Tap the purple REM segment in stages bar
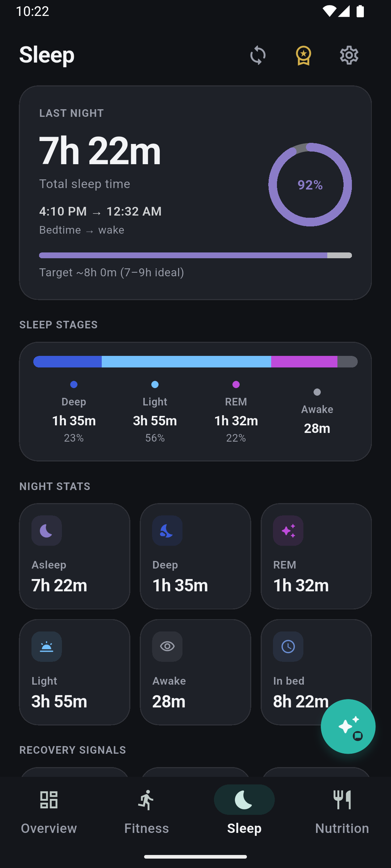The width and height of the screenshot is (391, 868). (304, 362)
